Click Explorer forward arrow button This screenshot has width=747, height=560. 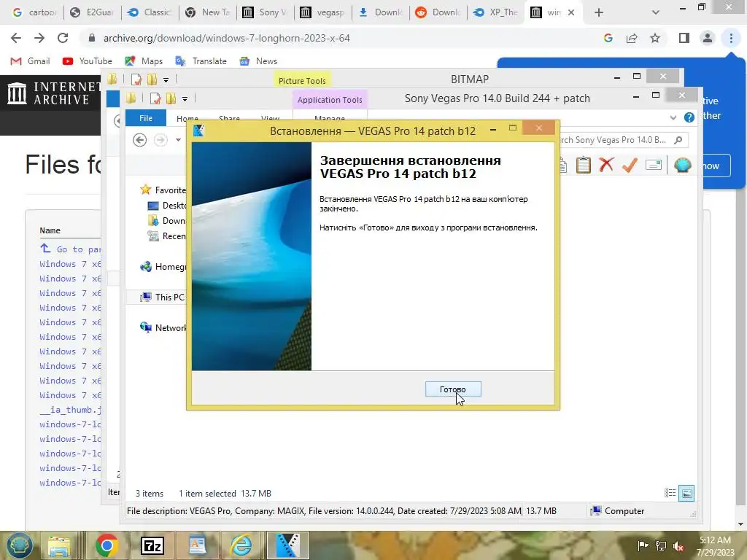[x=160, y=139]
